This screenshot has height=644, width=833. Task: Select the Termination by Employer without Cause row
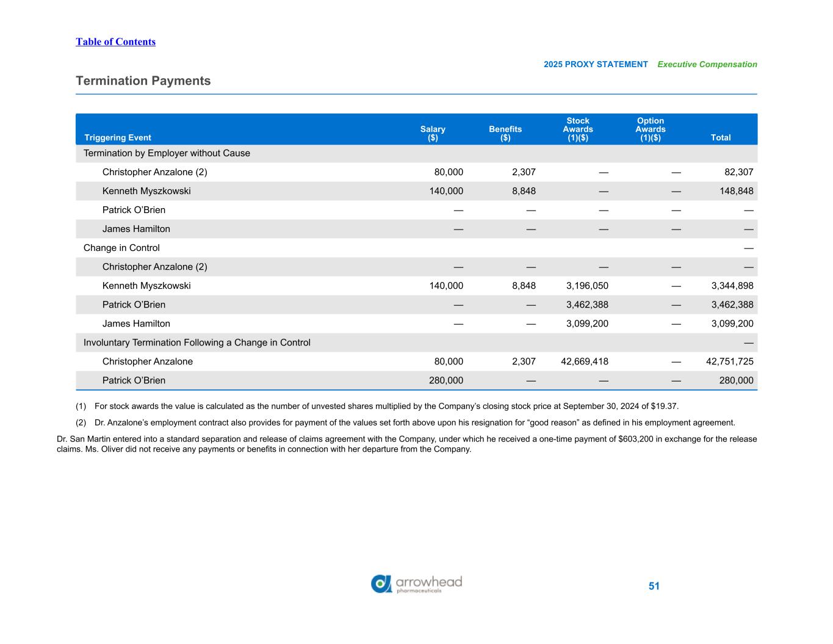point(167,153)
